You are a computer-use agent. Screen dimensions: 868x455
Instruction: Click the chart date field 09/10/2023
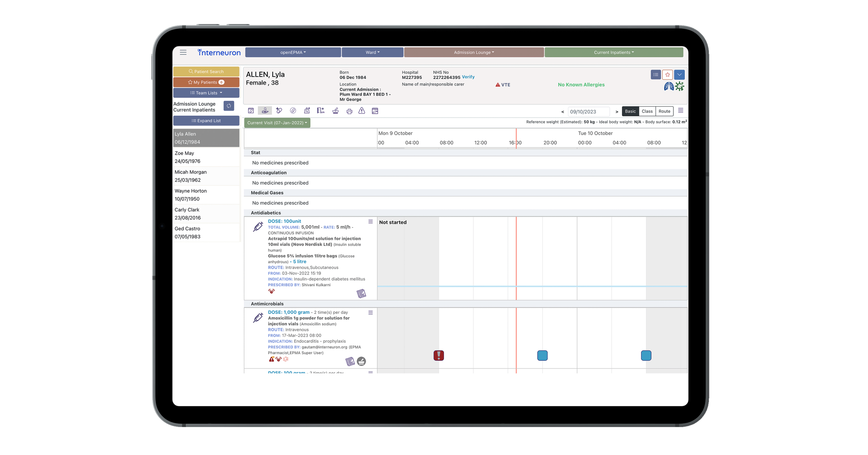click(588, 112)
